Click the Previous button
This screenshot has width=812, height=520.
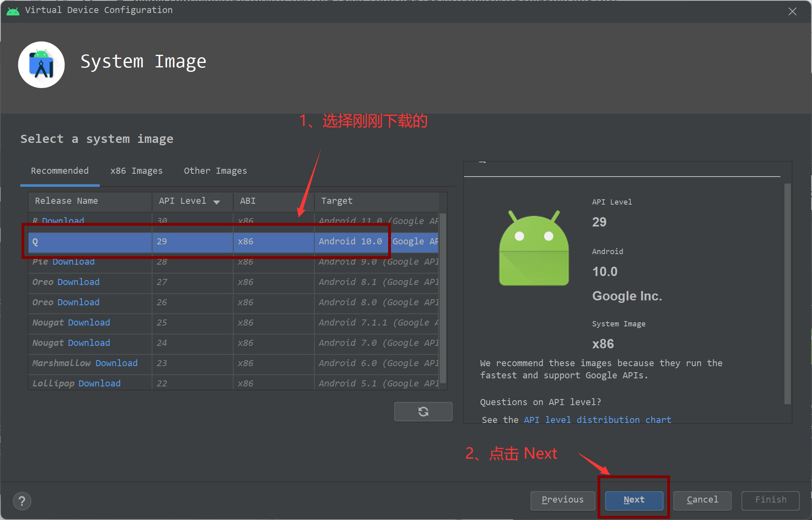563,500
